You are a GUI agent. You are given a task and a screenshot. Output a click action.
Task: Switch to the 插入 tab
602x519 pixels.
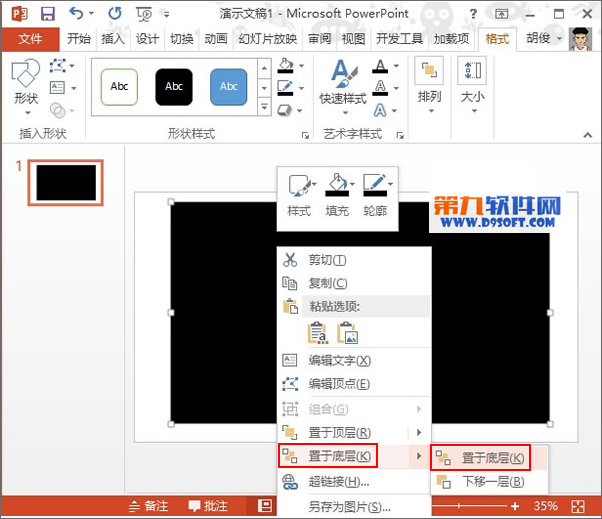(x=113, y=39)
